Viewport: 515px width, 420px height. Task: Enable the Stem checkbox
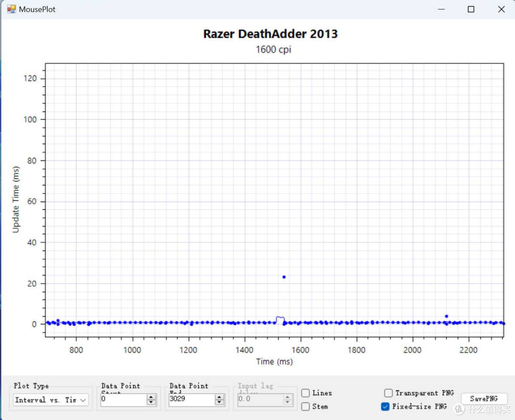[x=306, y=407]
